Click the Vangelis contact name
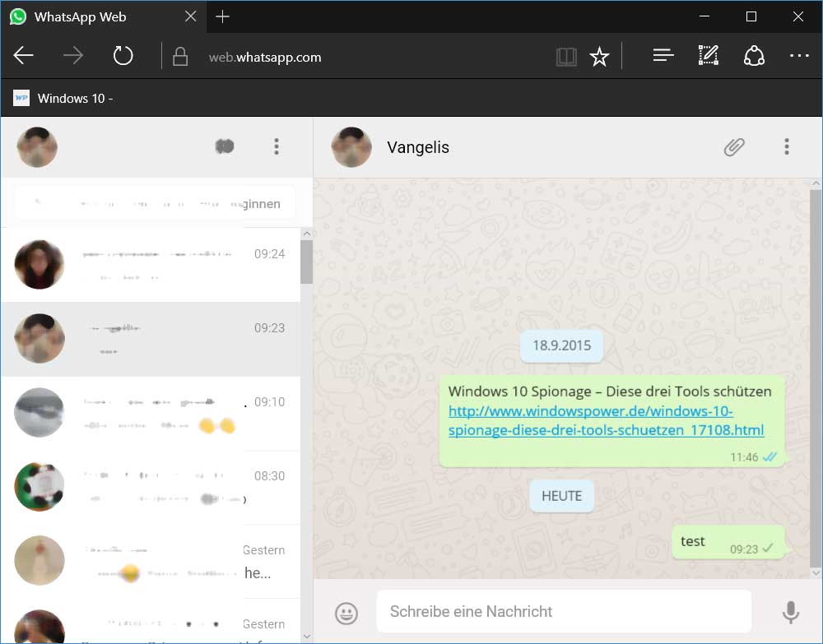Image resolution: width=823 pixels, height=644 pixels. pyautogui.click(x=418, y=147)
